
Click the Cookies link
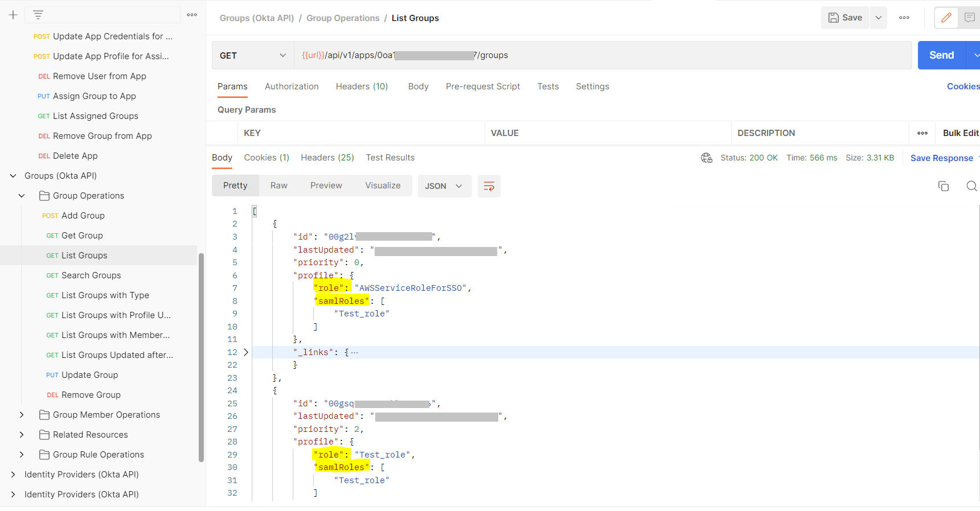(x=963, y=86)
